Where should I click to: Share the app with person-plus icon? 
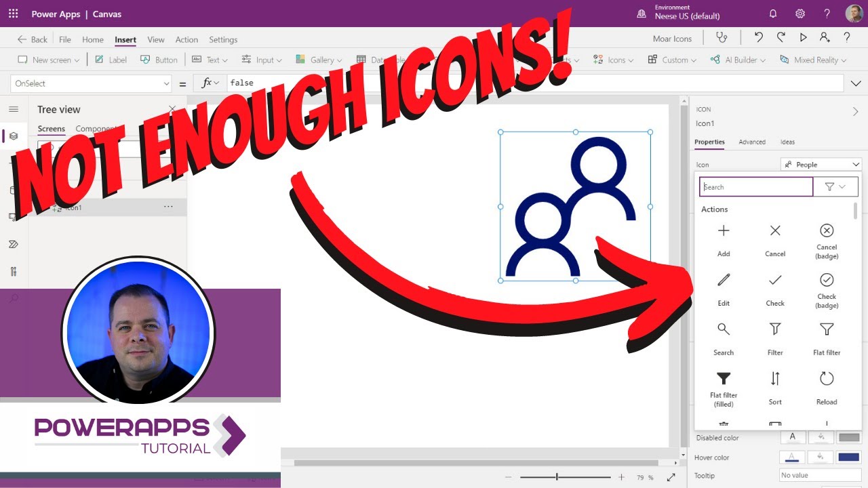[825, 38]
